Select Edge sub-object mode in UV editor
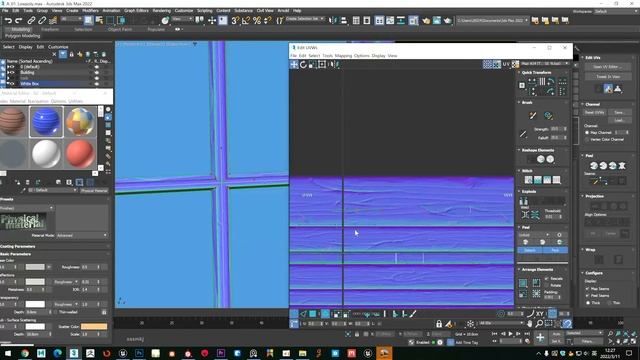Viewport: 640px width, 360px height. pos(303,314)
